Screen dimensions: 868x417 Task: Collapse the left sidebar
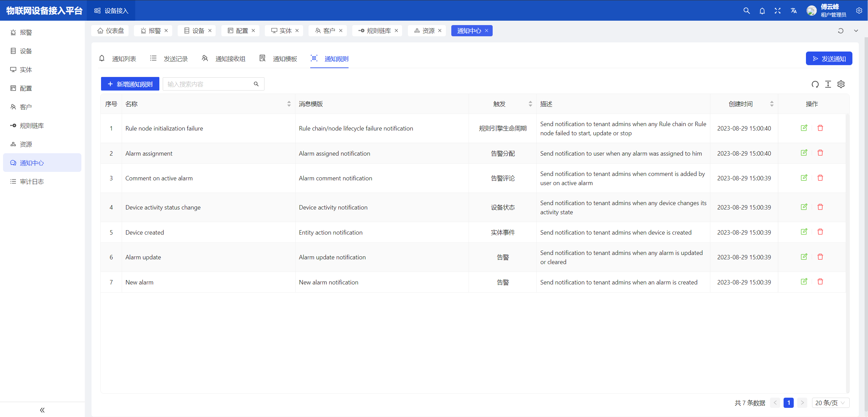tap(42, 410)
